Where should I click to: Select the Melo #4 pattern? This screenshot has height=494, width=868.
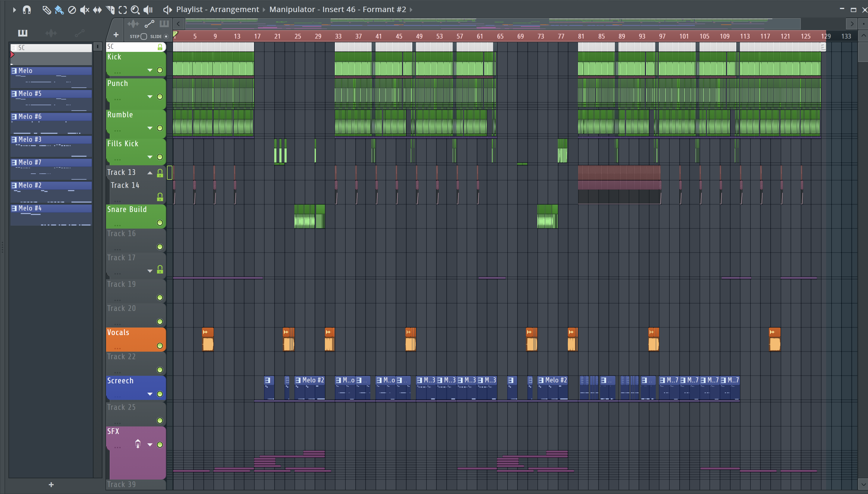click(51, 215)
